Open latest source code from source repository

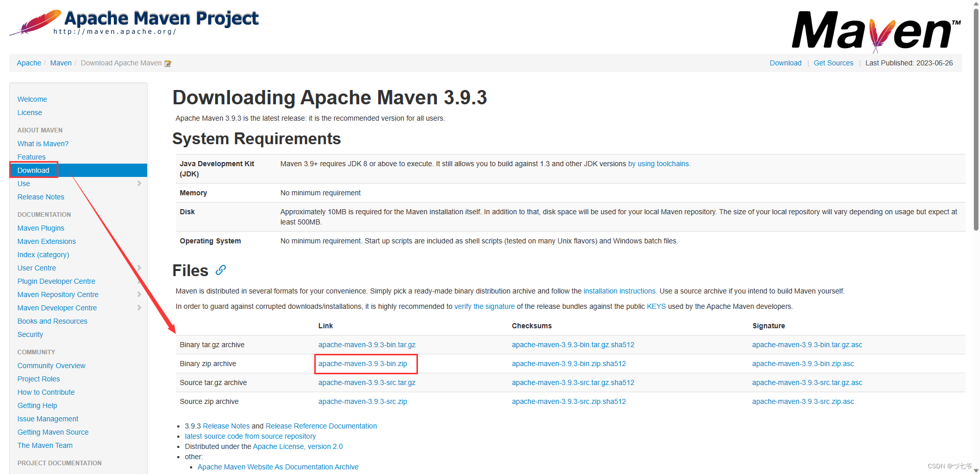(x=250, y=436)
